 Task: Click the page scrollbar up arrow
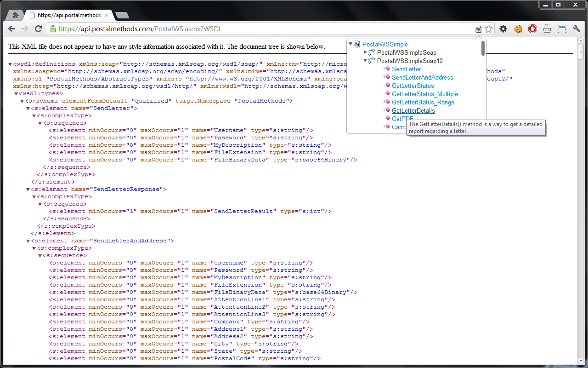581,40
